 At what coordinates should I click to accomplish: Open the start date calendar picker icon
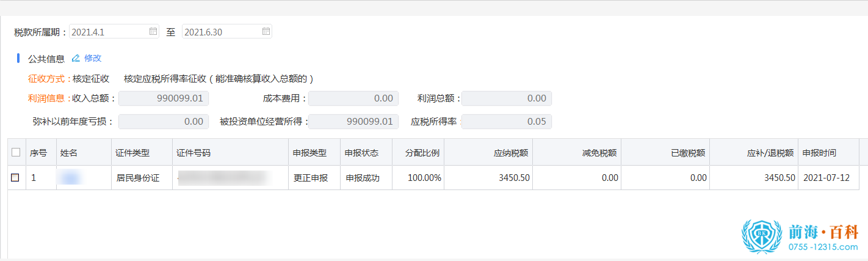point(153,31)
